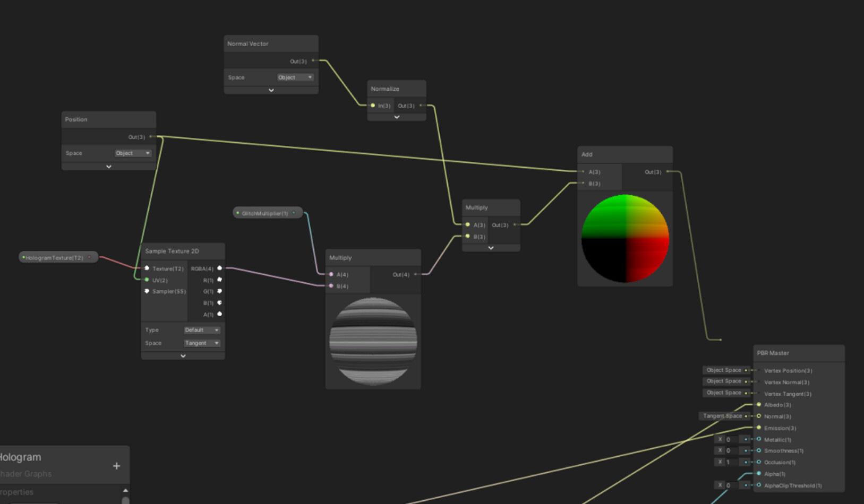Collapse the Normalize node using its chevron
Viewport: 864px width, 504px height.
[396, 116]
